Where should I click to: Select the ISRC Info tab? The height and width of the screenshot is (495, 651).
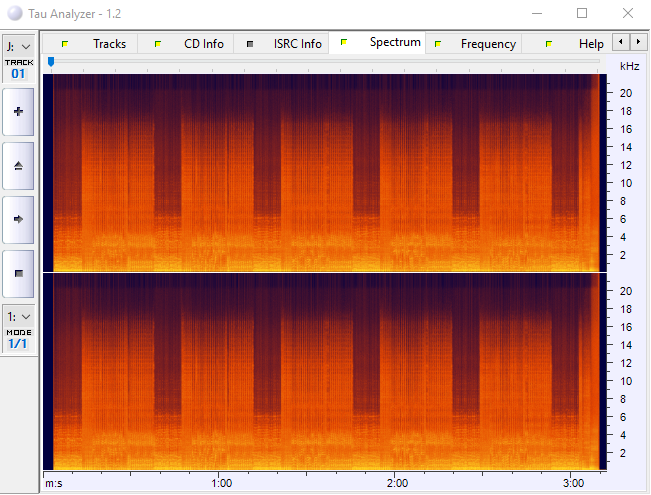[297, 44]
